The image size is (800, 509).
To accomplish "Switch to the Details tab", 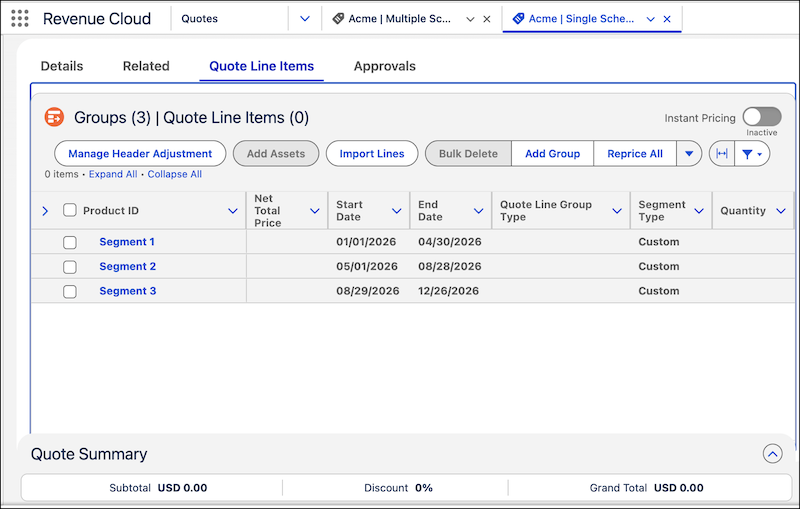I will pos(62,66).
